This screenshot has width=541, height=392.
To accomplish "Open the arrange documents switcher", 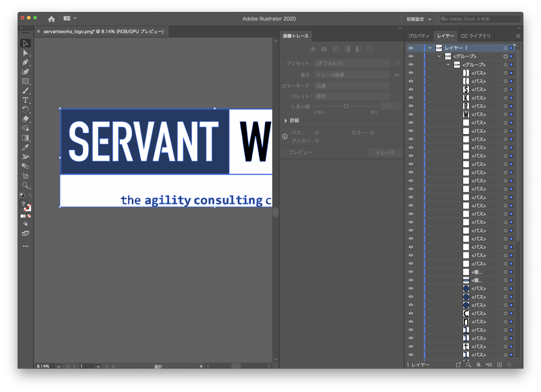I will (x=70, y=18).
